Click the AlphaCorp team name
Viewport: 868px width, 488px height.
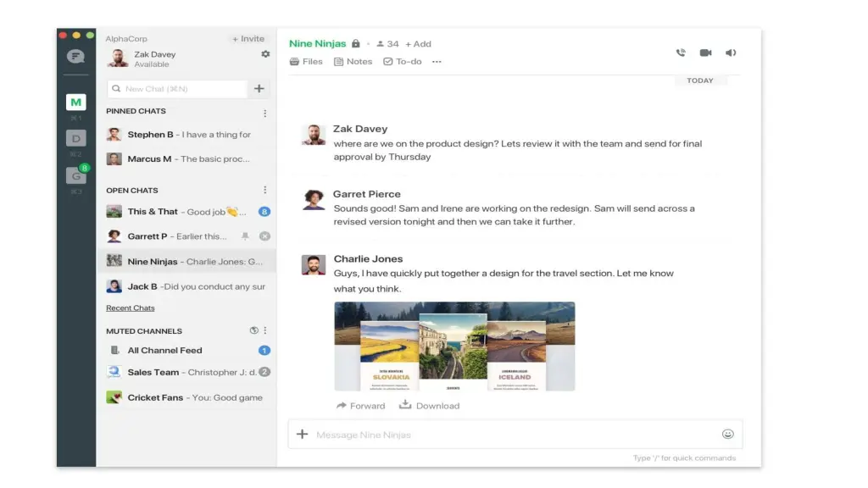pos(126,39)
